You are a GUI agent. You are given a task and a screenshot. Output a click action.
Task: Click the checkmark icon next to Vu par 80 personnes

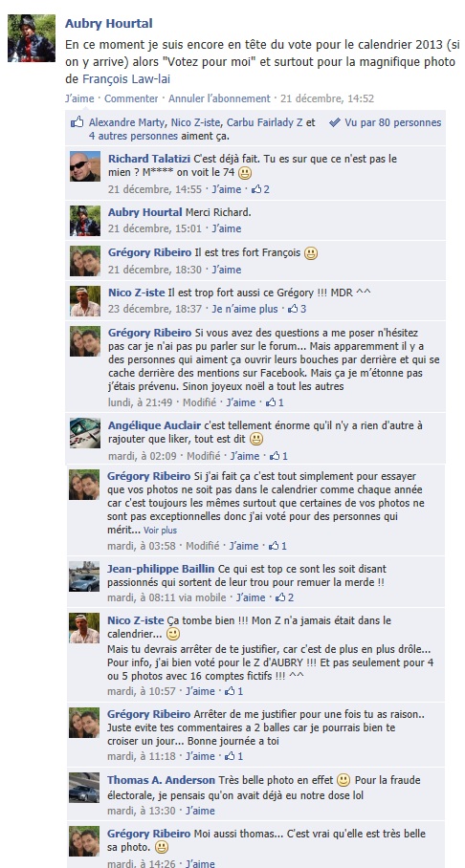[x=334, y=123]
